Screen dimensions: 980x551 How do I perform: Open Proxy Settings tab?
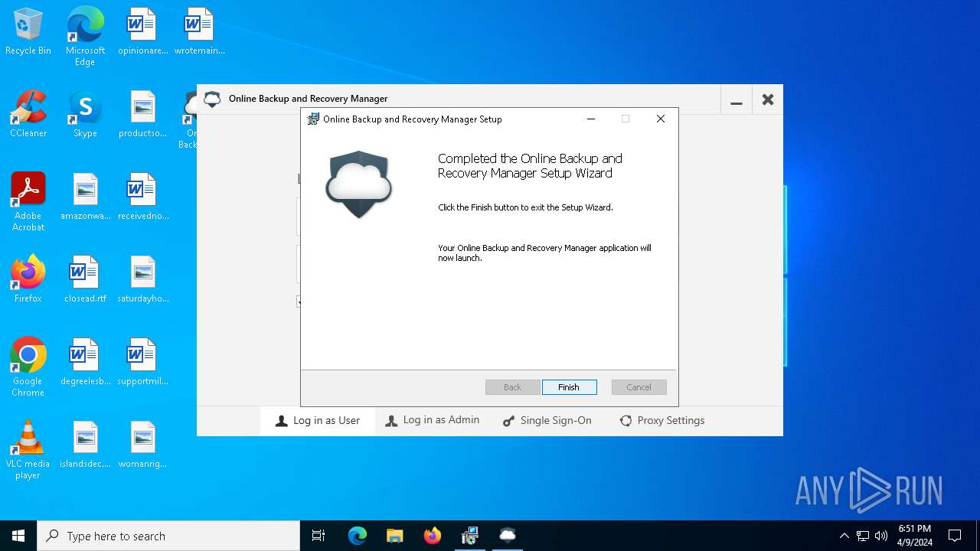click(662, 421)
